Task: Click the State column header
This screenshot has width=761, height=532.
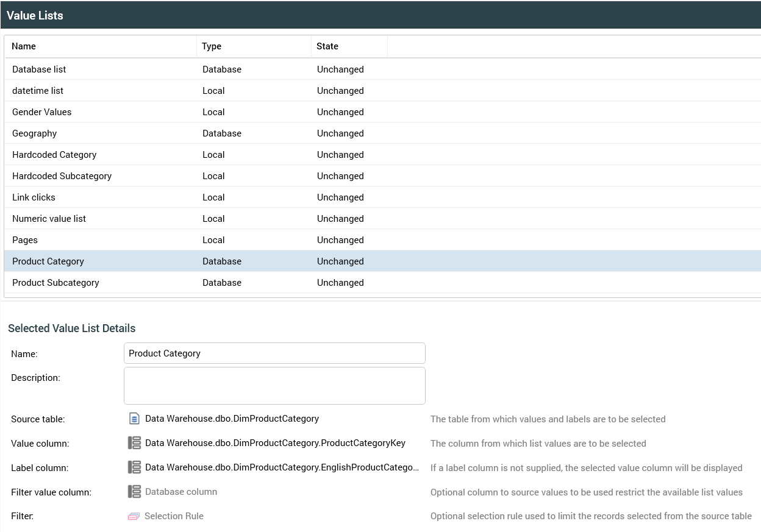Action: [327, 46]
